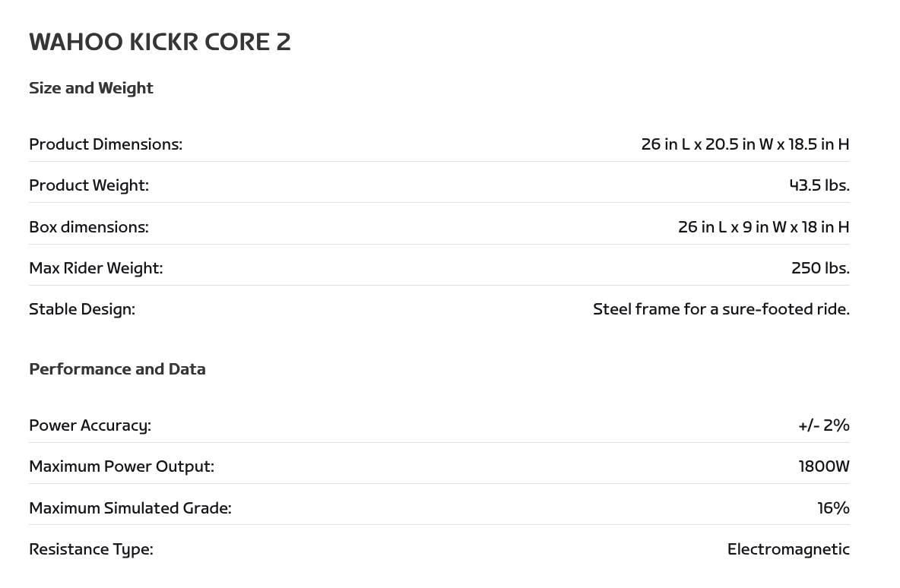
Task: Select the 250 lbs. value
Action: (820, 268)
